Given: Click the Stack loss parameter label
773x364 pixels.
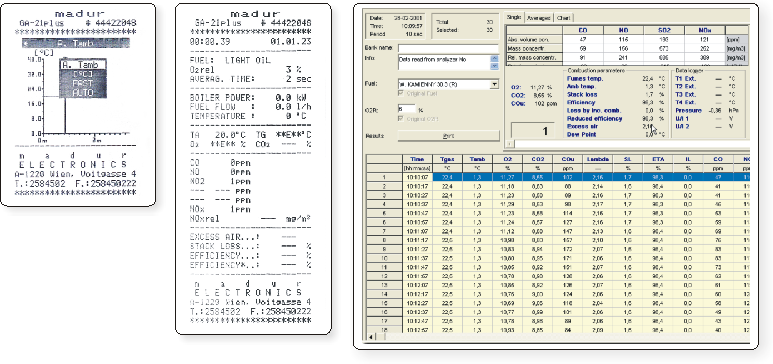Looking at the screenshot, I should (x=582, y=94).
